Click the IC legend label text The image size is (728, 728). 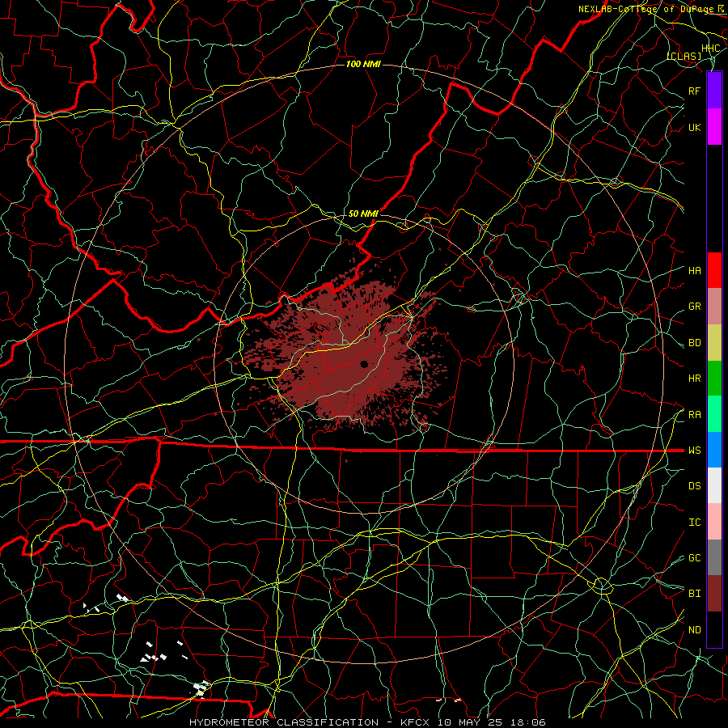point(695,523)
